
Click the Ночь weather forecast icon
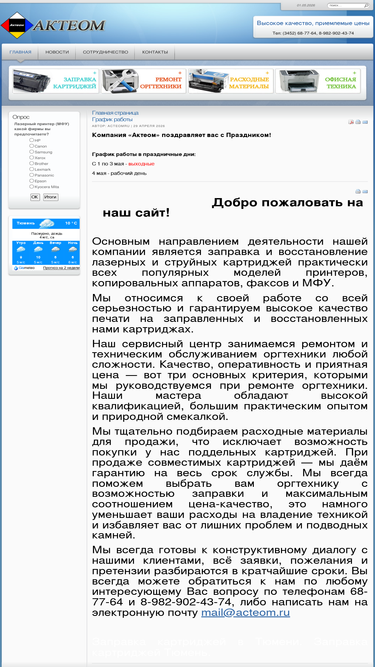coord(72,250)
